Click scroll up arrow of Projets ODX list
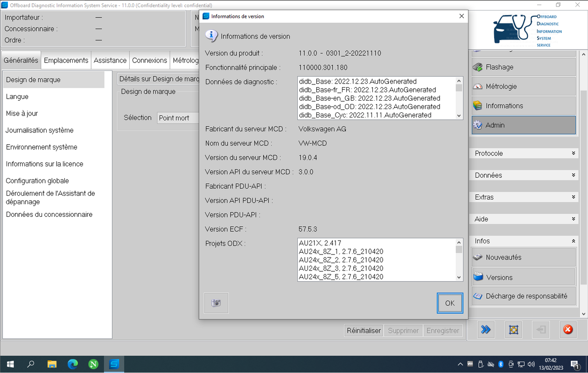This screenshot has height=373, width=588. pyautogui.click(x=459, y=242)
